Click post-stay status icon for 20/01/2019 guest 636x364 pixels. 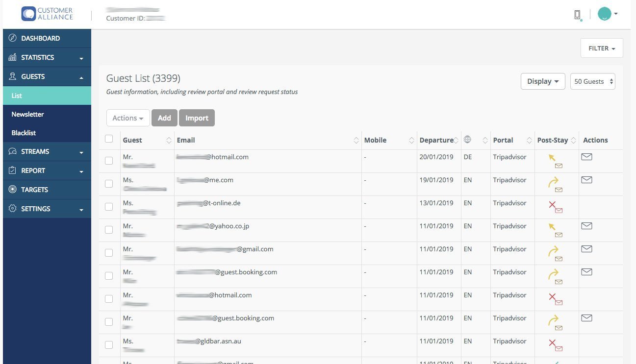[556, 161]
